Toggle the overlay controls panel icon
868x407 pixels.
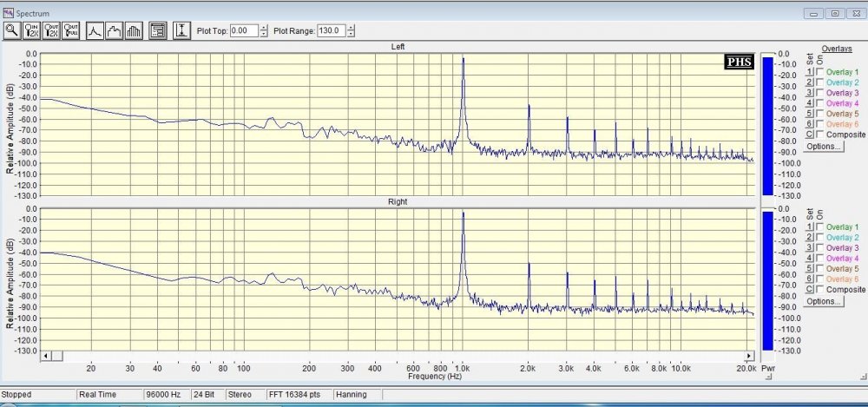(158, 30)
